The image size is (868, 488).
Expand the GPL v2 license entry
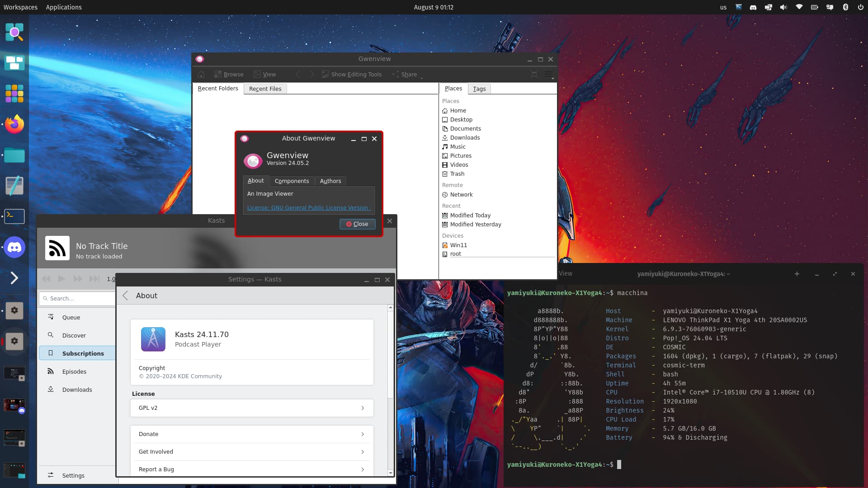(252, 408)
